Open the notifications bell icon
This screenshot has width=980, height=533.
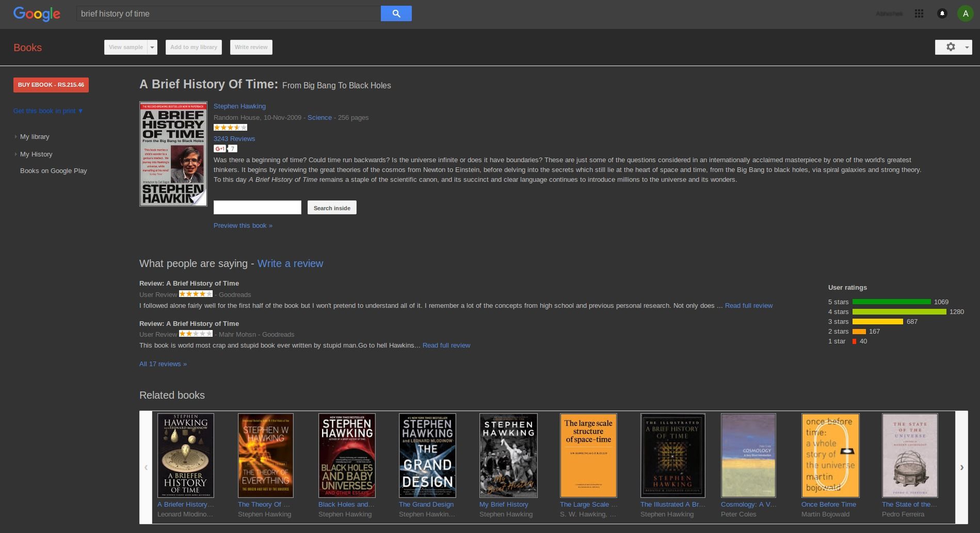pos(942,13)
